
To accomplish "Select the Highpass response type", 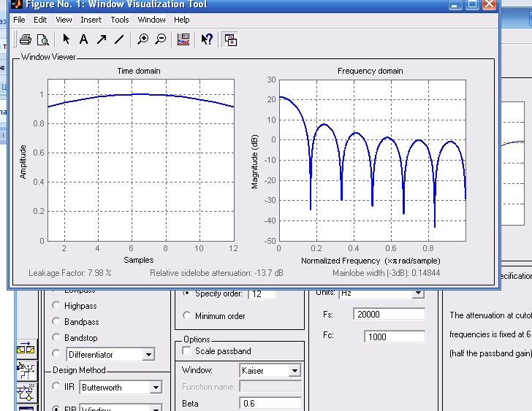I will pos(57,306).
